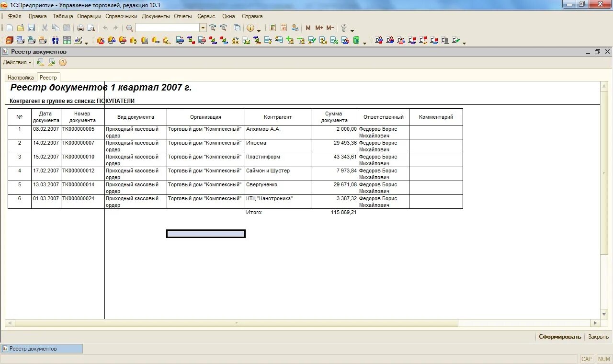Open the calendar icon
The height and width of the screenshot is (364, 613).
(284, 28)
